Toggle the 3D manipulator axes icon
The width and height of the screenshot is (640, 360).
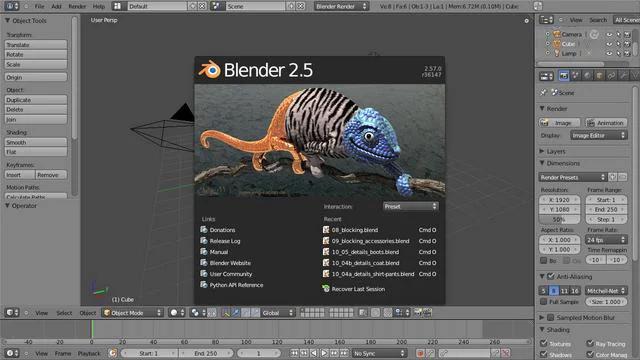226,313
